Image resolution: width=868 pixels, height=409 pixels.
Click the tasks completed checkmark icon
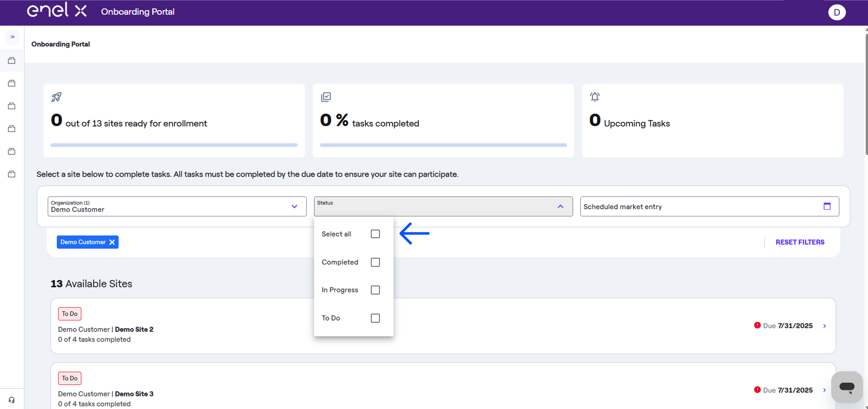tap(326, 97)
